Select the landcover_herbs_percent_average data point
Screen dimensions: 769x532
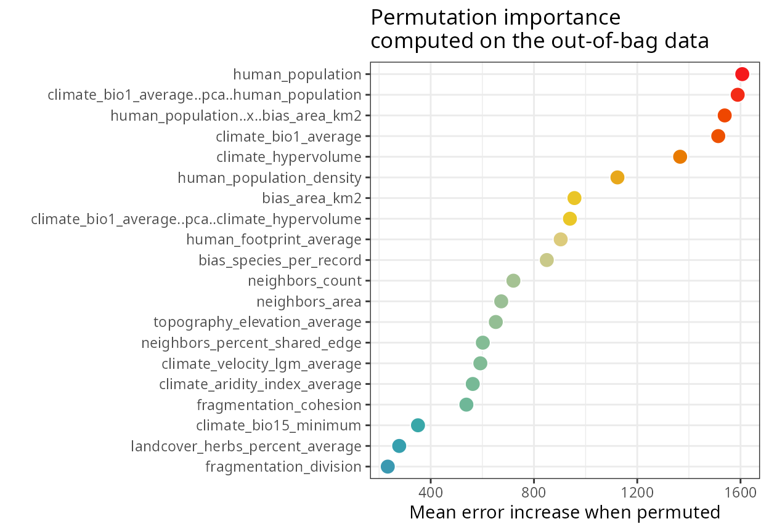(399, 446)
